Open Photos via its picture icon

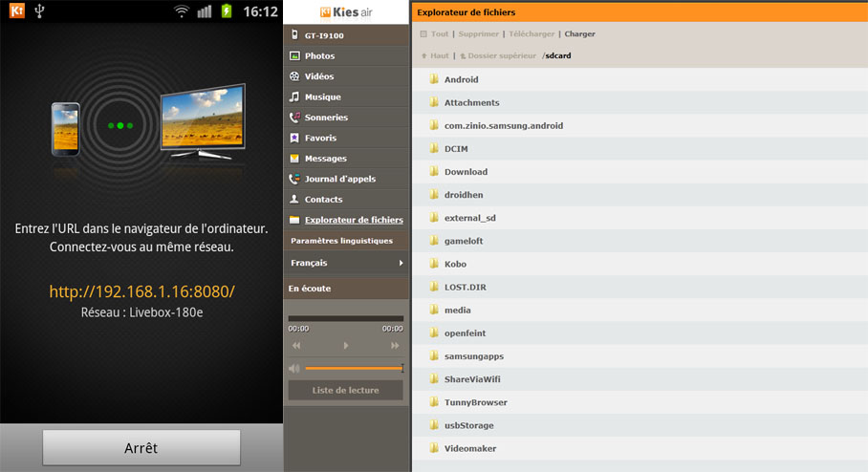294,55
